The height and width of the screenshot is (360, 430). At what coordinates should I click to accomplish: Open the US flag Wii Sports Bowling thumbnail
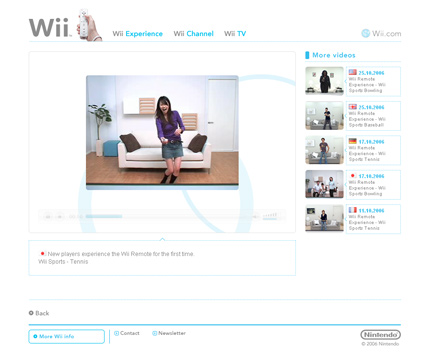click(324, 81)
